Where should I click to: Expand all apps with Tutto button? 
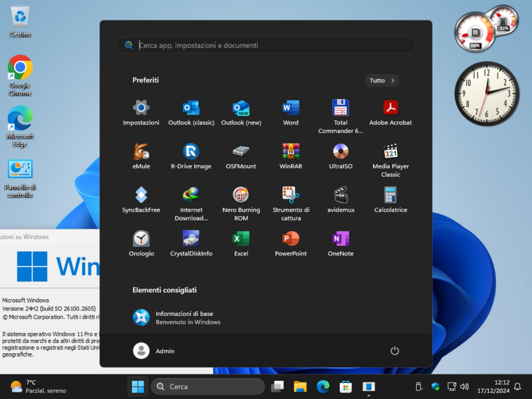tap(382, 80)
